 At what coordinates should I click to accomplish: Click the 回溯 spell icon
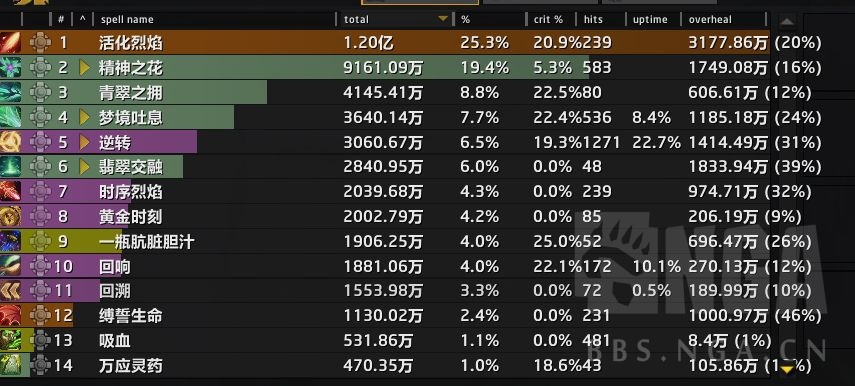pyautogui.click(x=10, y=291)
